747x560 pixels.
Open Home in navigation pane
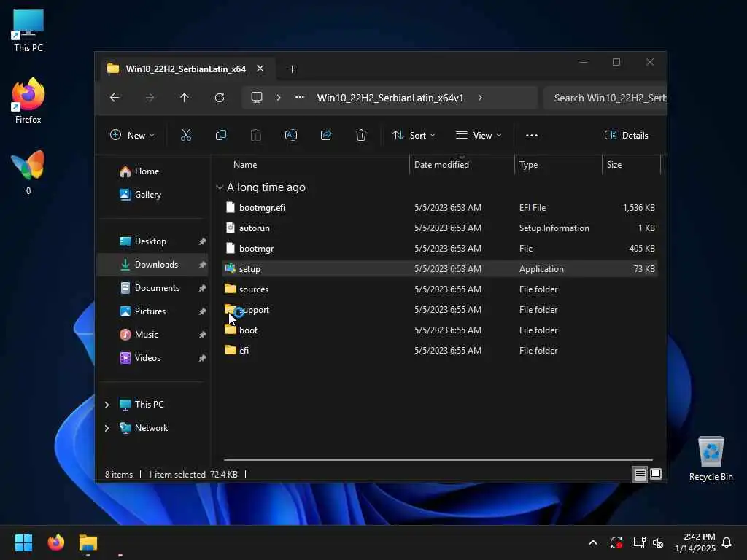tap(147, 171)
